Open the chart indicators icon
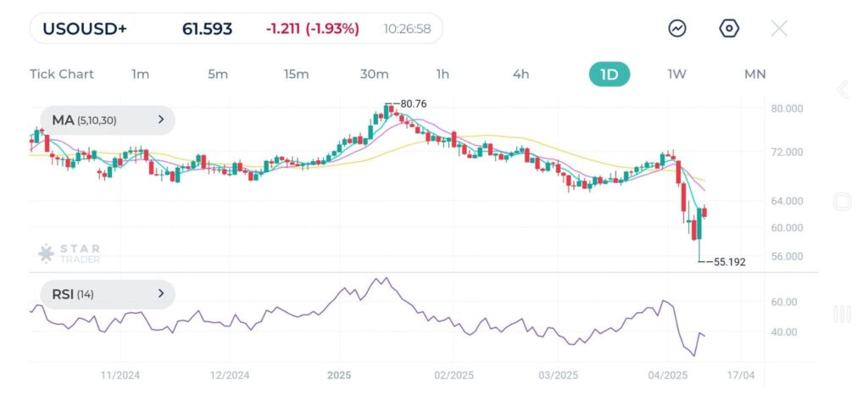The width and height of the screenshot is (868, 401). click(677, 29)
